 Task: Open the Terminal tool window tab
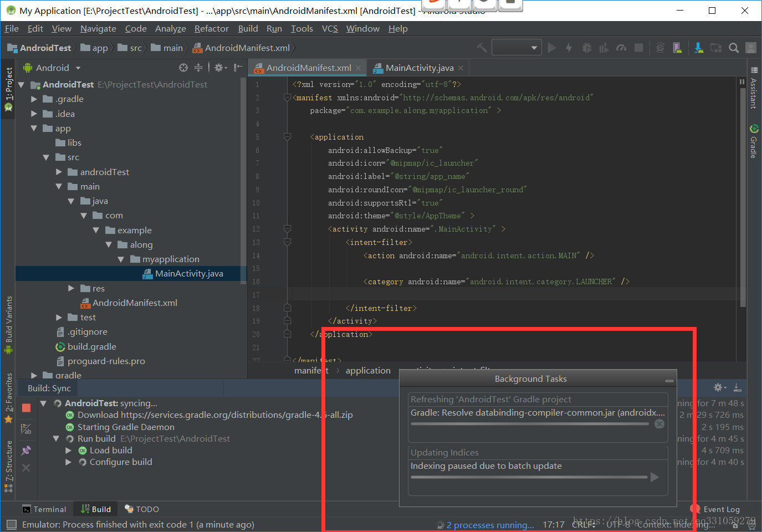coord(44,509)
